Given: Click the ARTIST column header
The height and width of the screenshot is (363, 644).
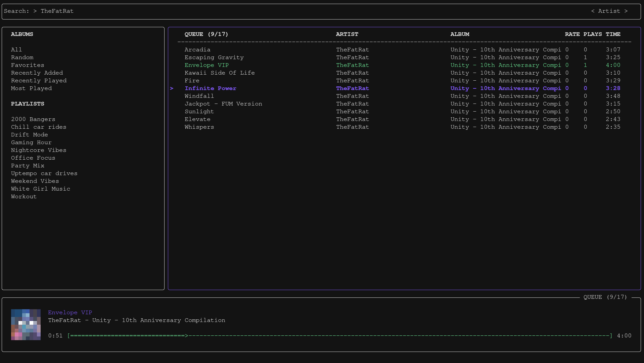Looking at the screenshot, I should pos(347,34).
